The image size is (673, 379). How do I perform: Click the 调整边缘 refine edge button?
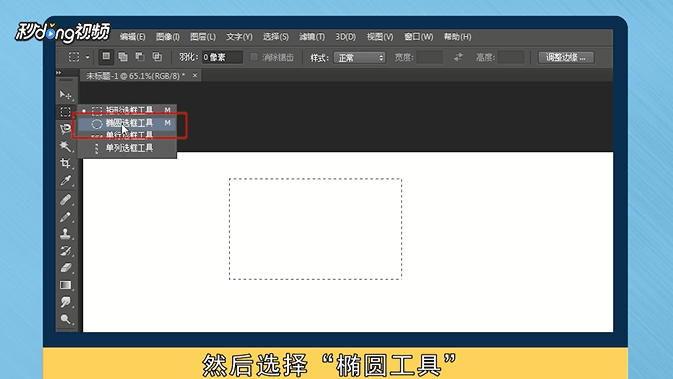pyautogui.click(x=566, y=57)
